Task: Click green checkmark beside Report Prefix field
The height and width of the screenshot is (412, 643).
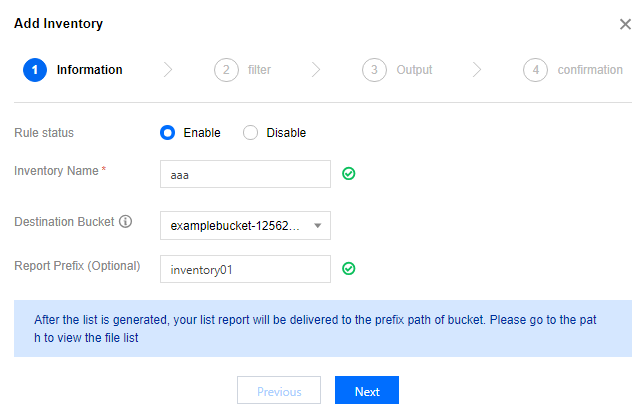Action: pos(349,269)
